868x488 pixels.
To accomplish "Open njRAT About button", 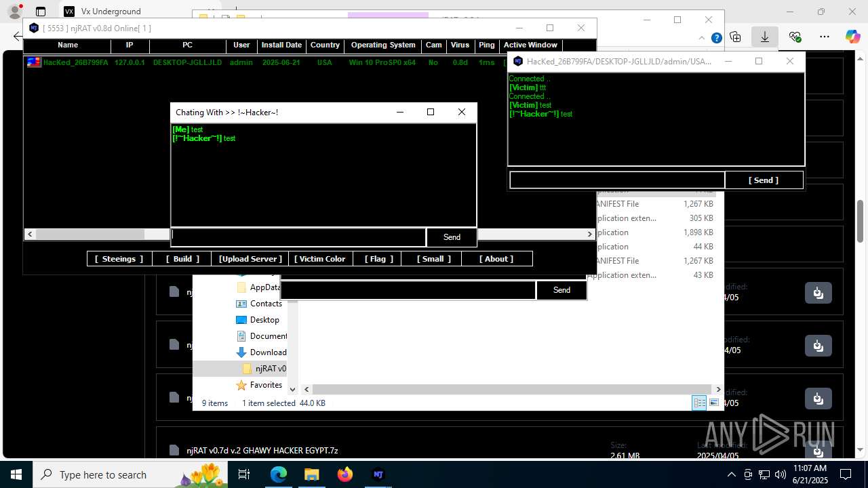I will point(496,259).
